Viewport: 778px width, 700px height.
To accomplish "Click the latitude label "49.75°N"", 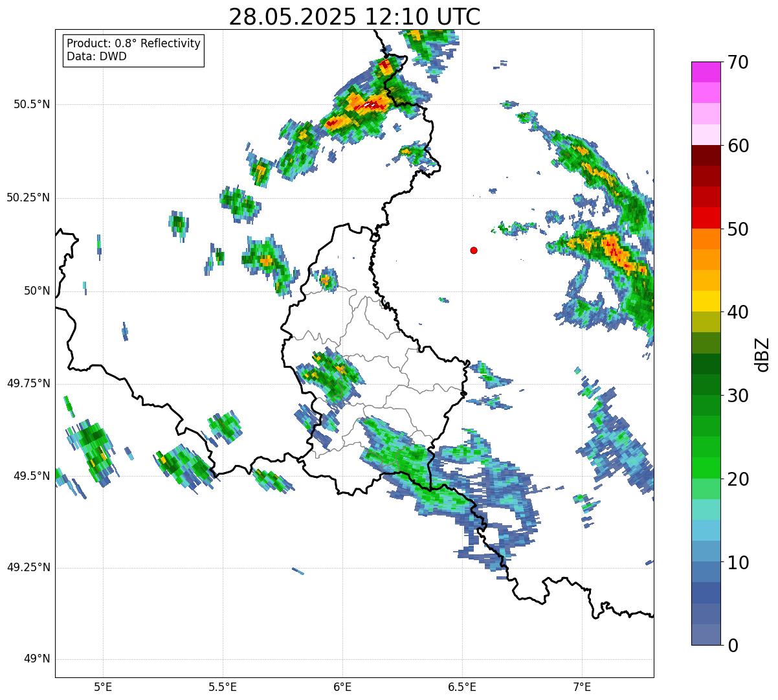I will click(28, 383).
